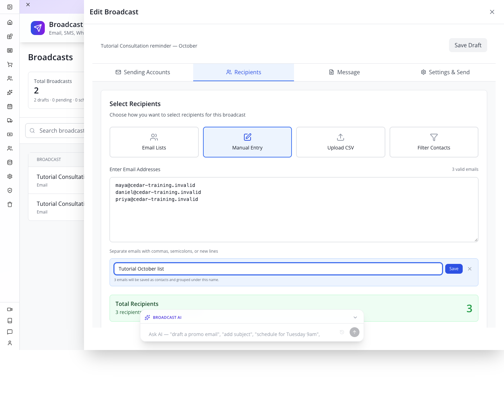Image resolution: width=504 pixels, height=420 pixels.
Task: Open the Message tab
Action: pos(344,72)
